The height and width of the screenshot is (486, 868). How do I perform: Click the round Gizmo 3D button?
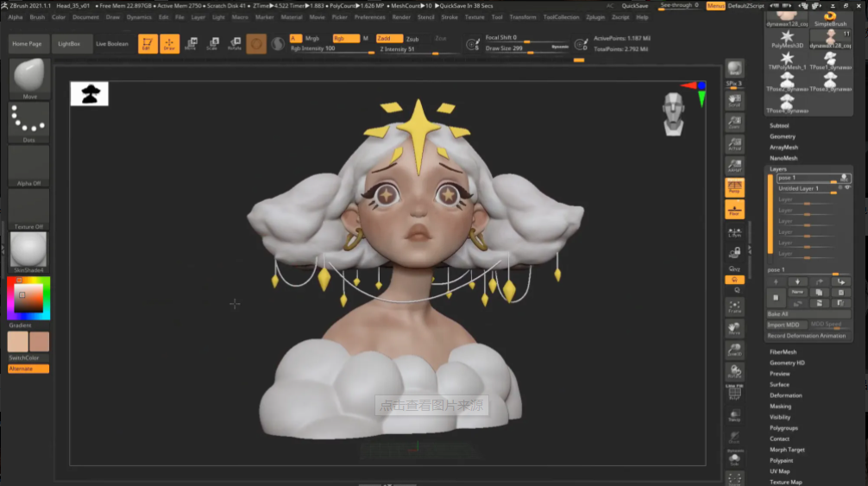click(256, 44)
